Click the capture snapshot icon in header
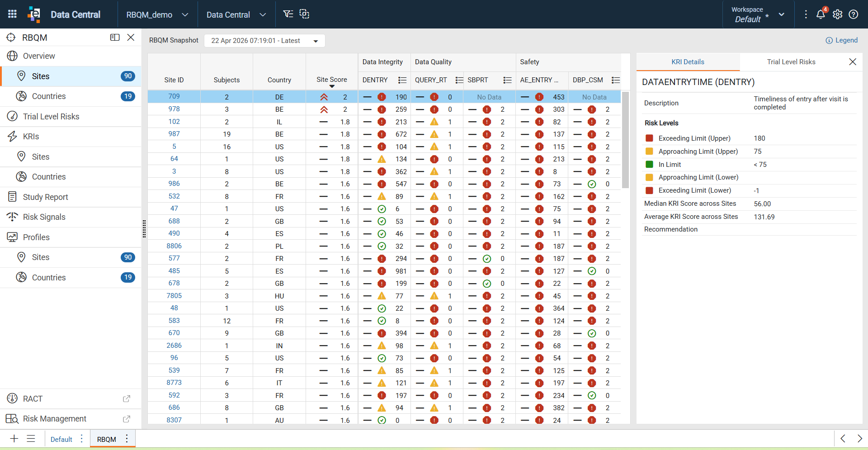The width and height of the screenshot is (868, 450). pos(305,14)
